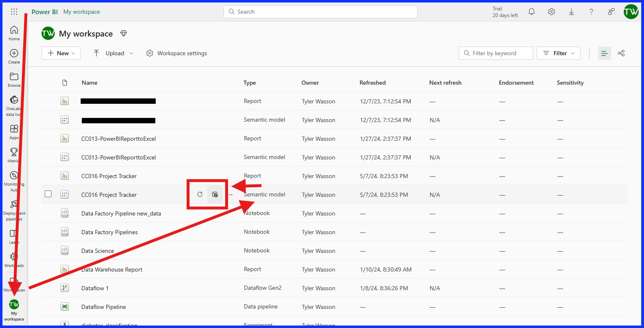644x328 pixels.
Task: Open CC016 Project Tracker report
Action: (109, 176)
